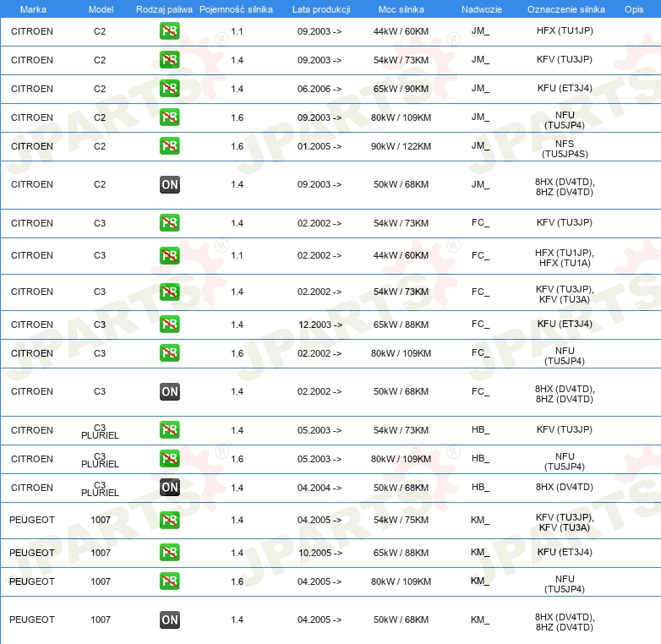Click the unleaded icon in the C2 80kW / 109KM row
Viewport: 661px width, 644px height.
coord(169,117)
